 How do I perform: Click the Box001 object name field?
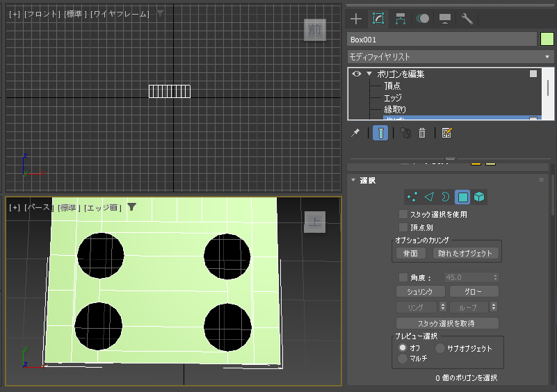442,40
